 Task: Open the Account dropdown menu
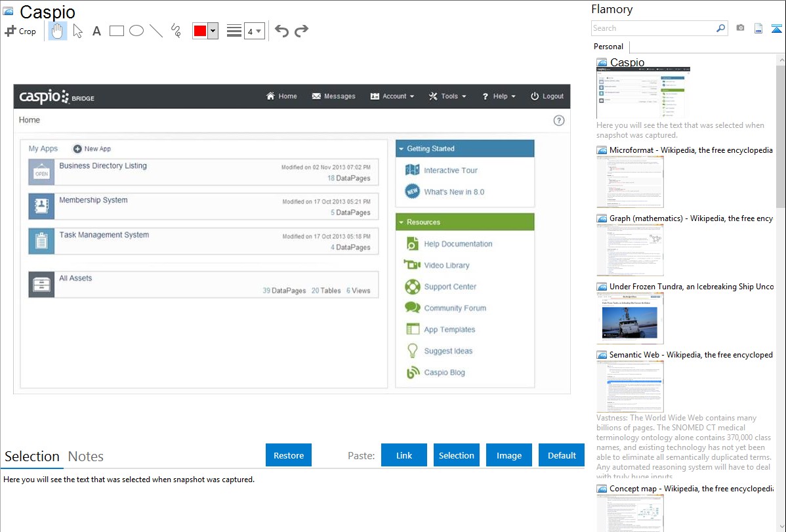[x=392, y=96]
